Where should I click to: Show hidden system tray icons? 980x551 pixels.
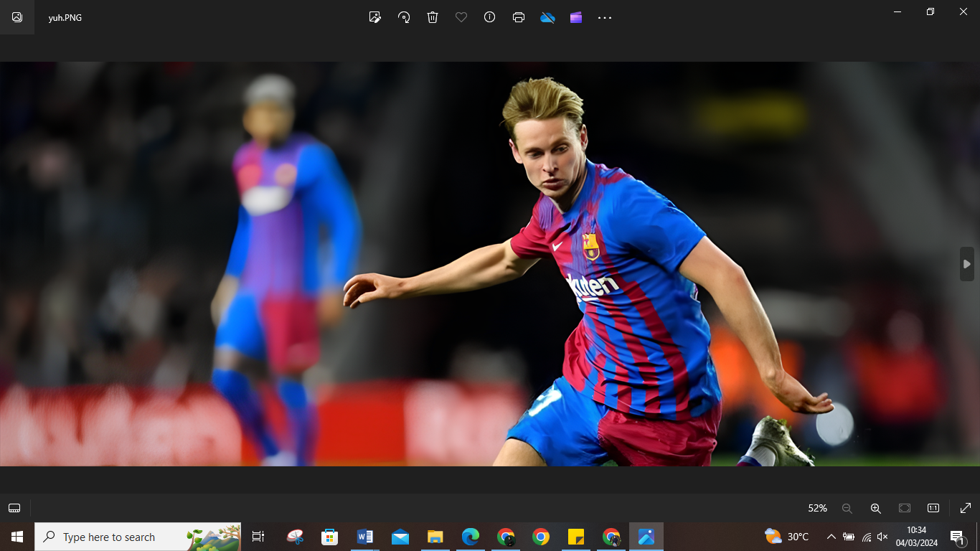pyautogui.click(x=831, y=537)
